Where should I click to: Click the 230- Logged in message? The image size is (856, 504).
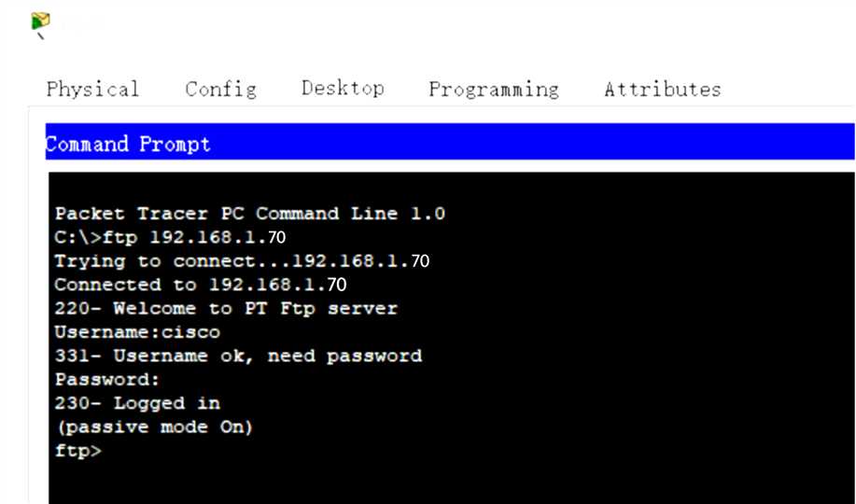(x=137, y=403)
